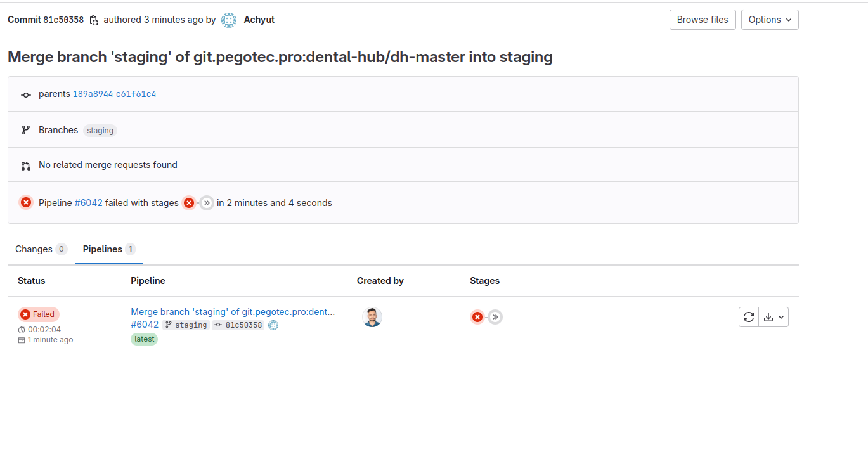Expand the Options dropdown

pyautogui.click(x=770, y=20)
